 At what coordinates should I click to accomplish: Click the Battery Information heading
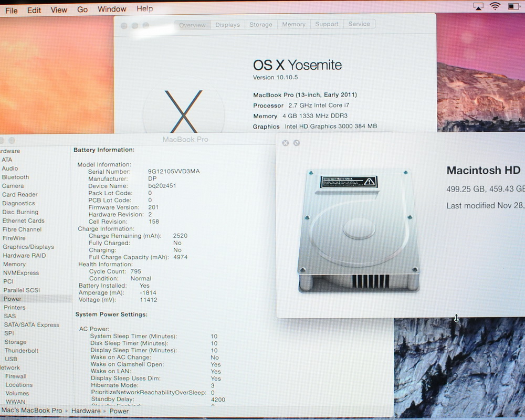[x=104, y=150]
